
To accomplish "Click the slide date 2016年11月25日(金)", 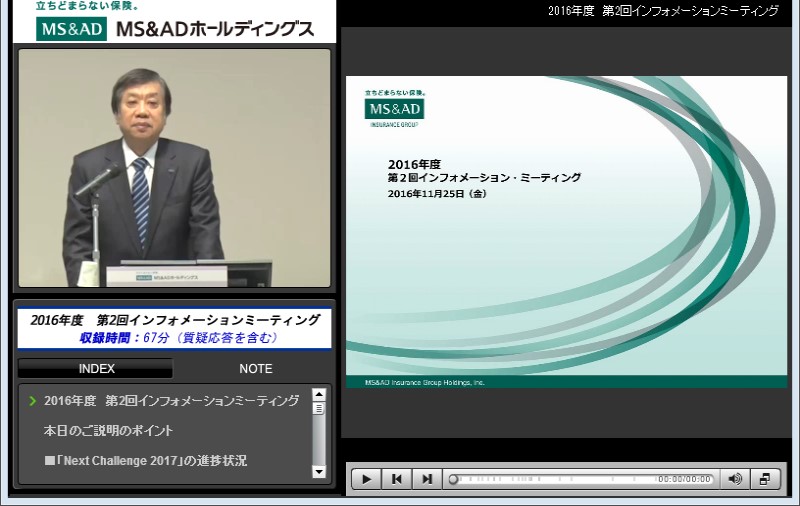I will click(x=437, y=194).
